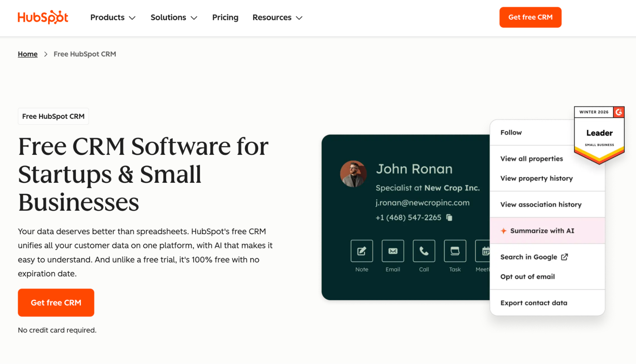Open the Pricing page
The width and height of the screenshot is (636, 364).
225,17
